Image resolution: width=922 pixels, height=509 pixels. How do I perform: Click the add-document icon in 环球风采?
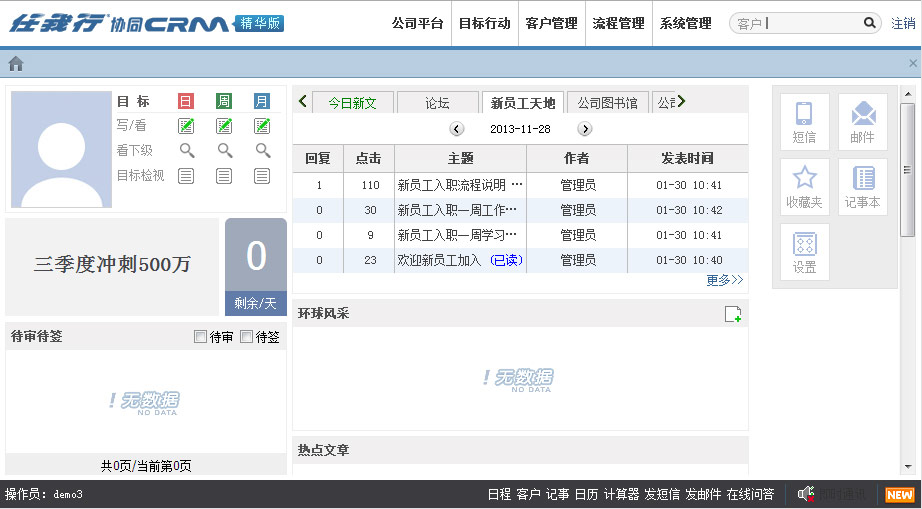[x=732, y=314]
